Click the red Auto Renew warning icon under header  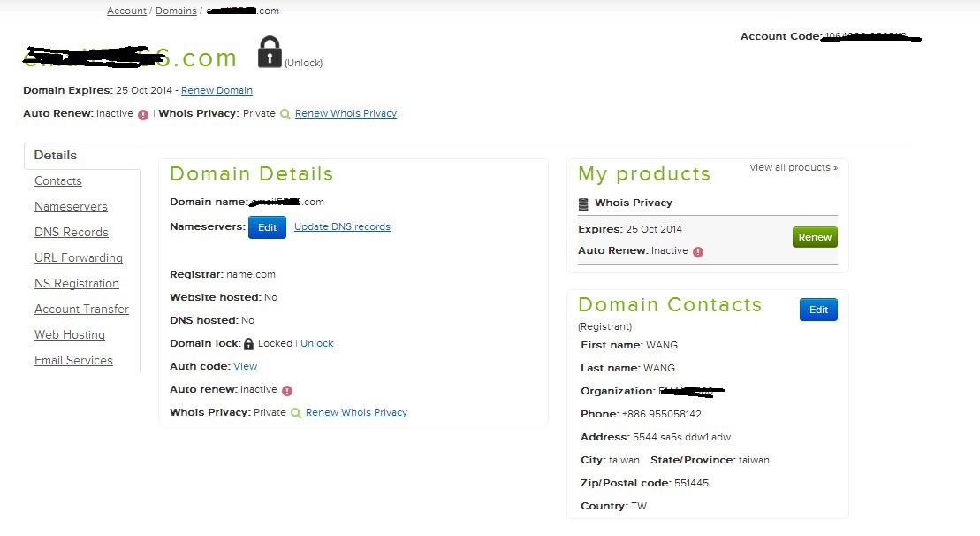tap(143, 114)
